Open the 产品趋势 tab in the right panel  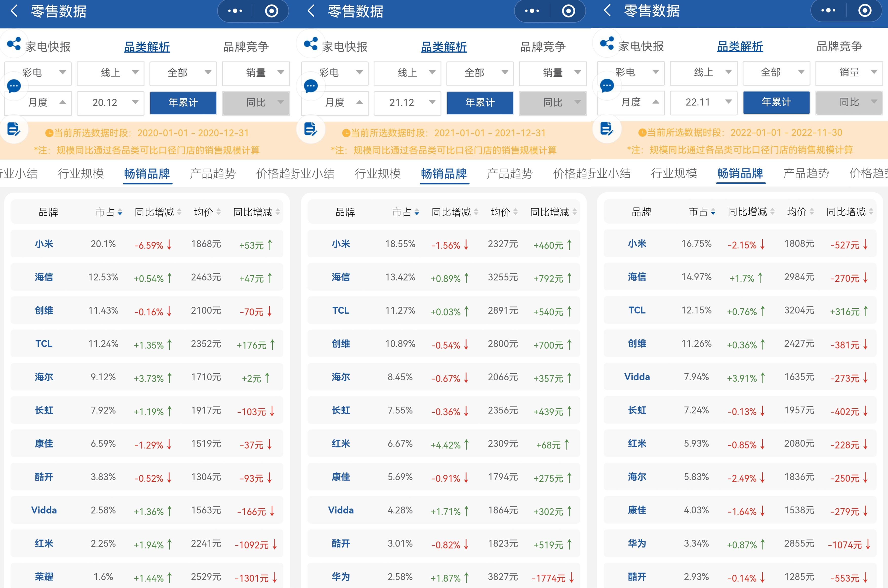806,173
